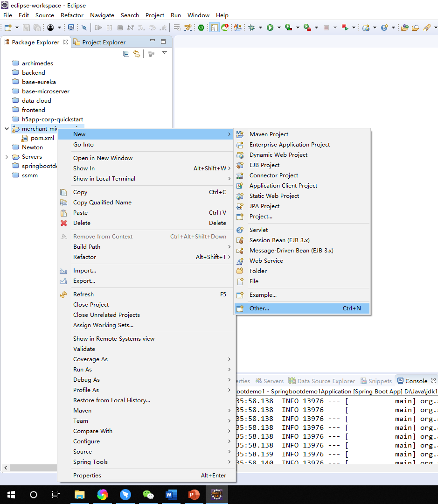Expand the Run As submenu
This screenshot has height=504, width=438.
click(146, 369)
